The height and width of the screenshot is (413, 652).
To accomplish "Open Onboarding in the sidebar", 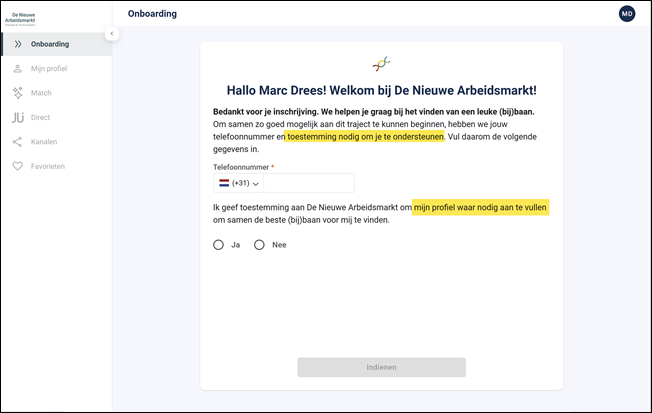I will [x=57, y=44].
